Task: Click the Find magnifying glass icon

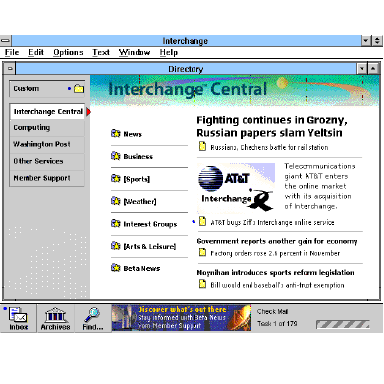Action: 92,315
